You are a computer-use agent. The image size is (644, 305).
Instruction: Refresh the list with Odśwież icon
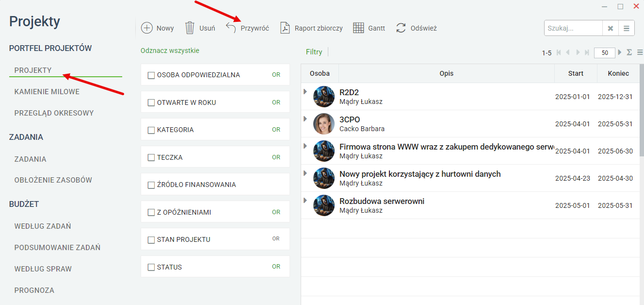point(401,28)
